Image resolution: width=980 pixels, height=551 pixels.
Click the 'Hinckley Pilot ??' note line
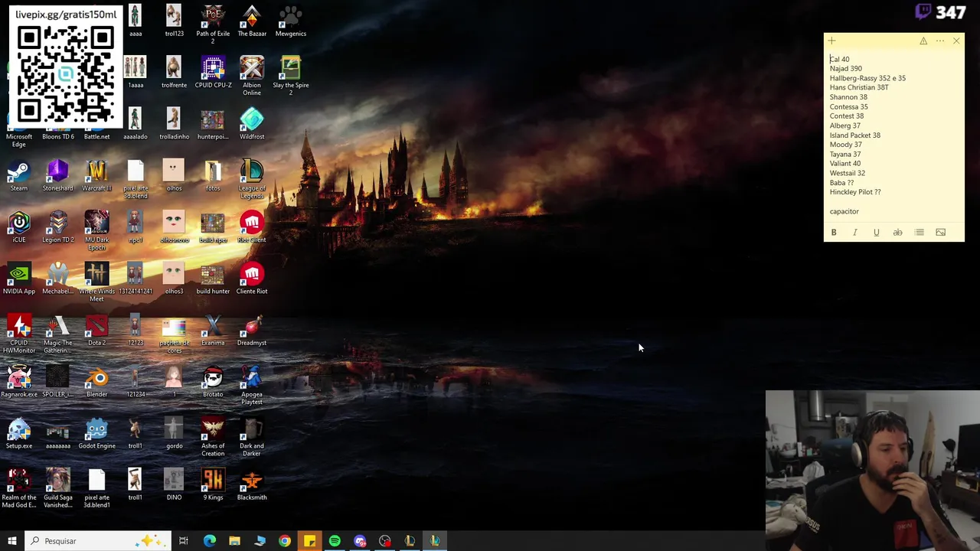coord(855,192)
